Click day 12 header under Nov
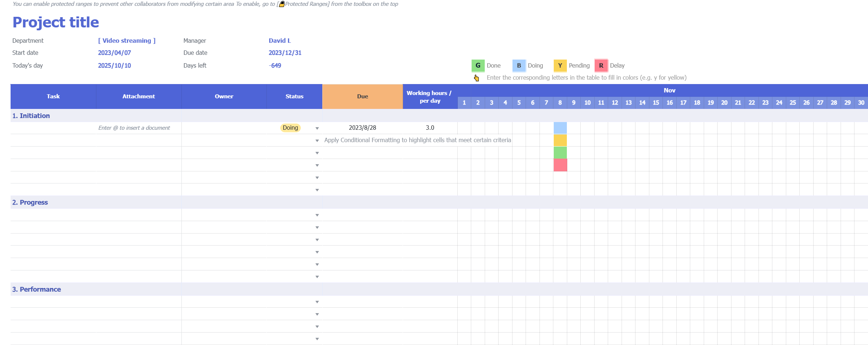The image size is (868, 345). click(x=615, y=103)
